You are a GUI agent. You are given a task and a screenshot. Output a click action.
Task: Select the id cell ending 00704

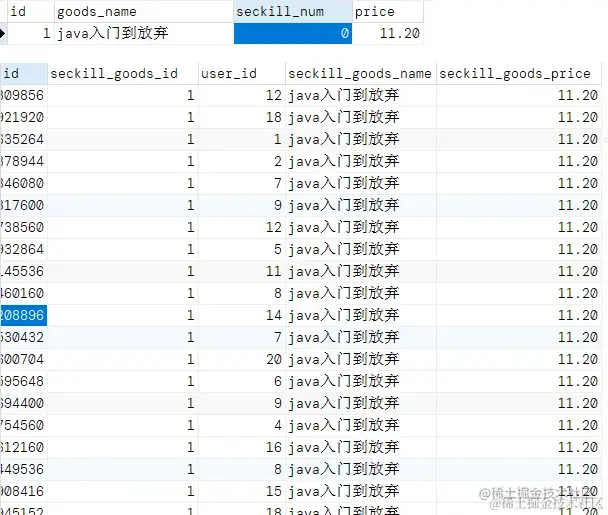tap(23, 359)
